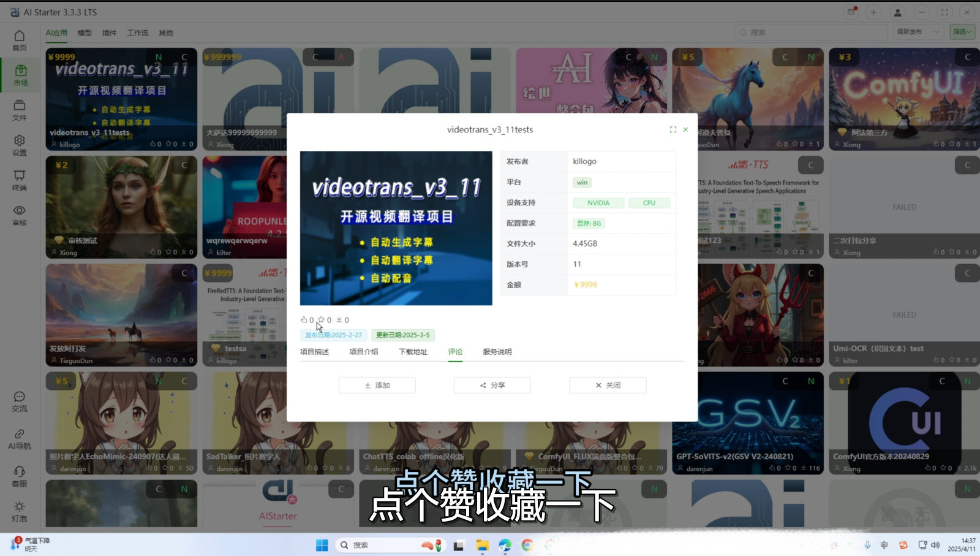This screenshot has height=556, width=980.
Task: Click the download count icon in dialog
Action: pos(339,319)
